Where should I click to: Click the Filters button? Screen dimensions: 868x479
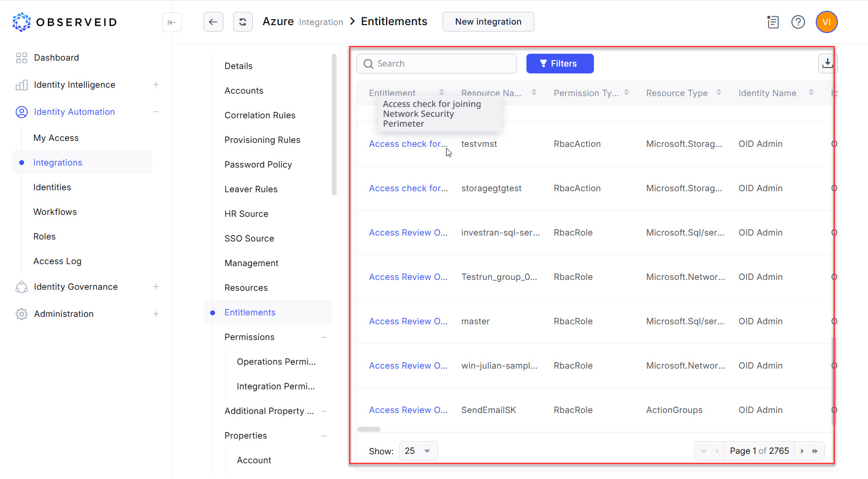[559, 64]
